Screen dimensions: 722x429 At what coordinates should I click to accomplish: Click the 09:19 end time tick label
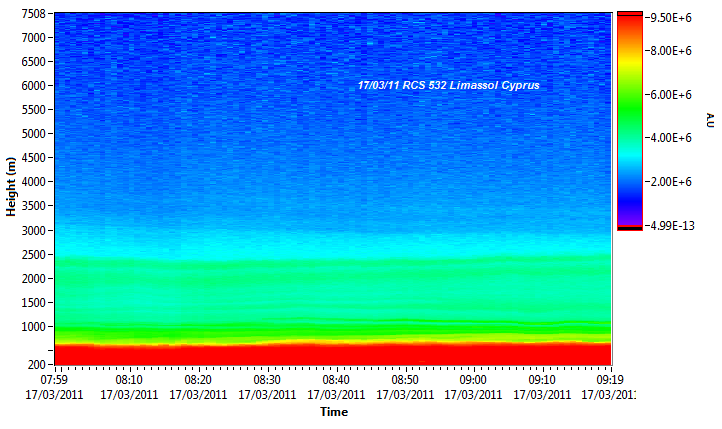click(610, 380)
